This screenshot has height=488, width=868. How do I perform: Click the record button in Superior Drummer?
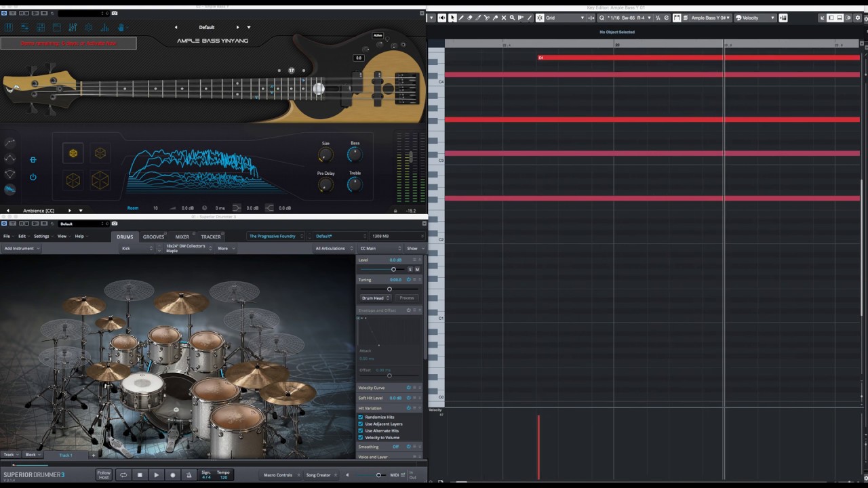(x=172, y=474)
